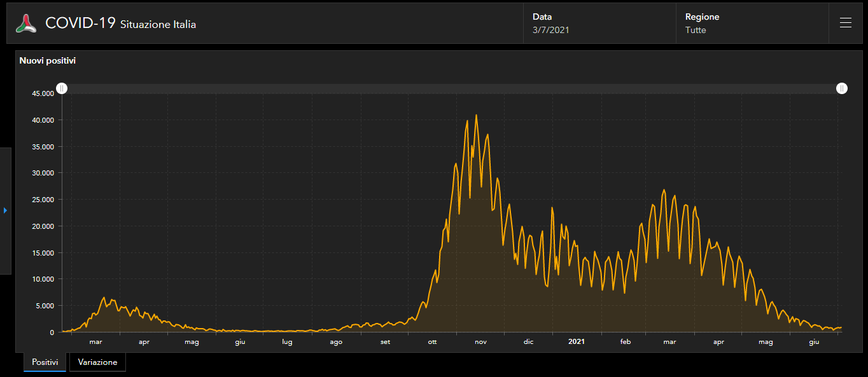Click the 'ott' month label on axis
Screen dimensions: 868x377
[x=432, y=342]
